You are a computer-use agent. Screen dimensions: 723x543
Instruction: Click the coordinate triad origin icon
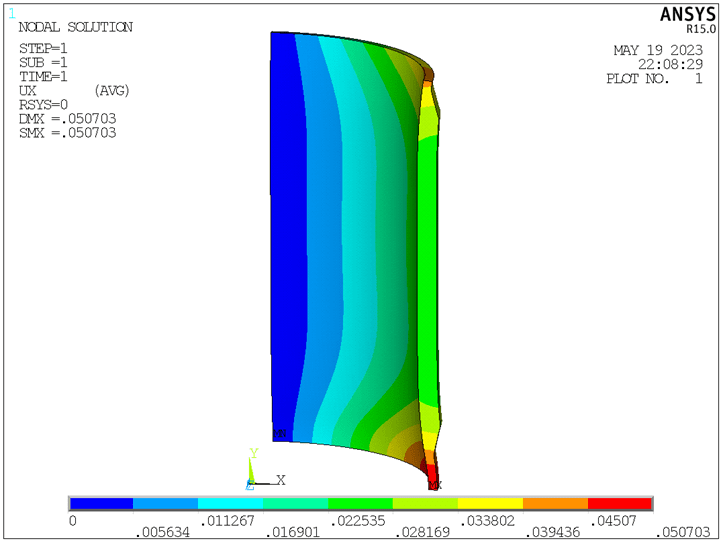click(251, 481)
